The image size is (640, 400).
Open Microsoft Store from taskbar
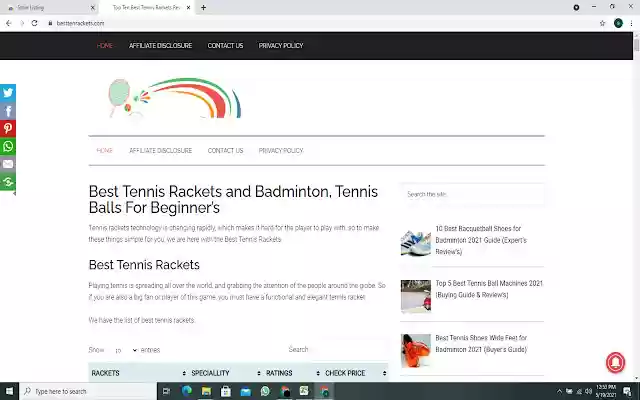(x=226, y=391)
